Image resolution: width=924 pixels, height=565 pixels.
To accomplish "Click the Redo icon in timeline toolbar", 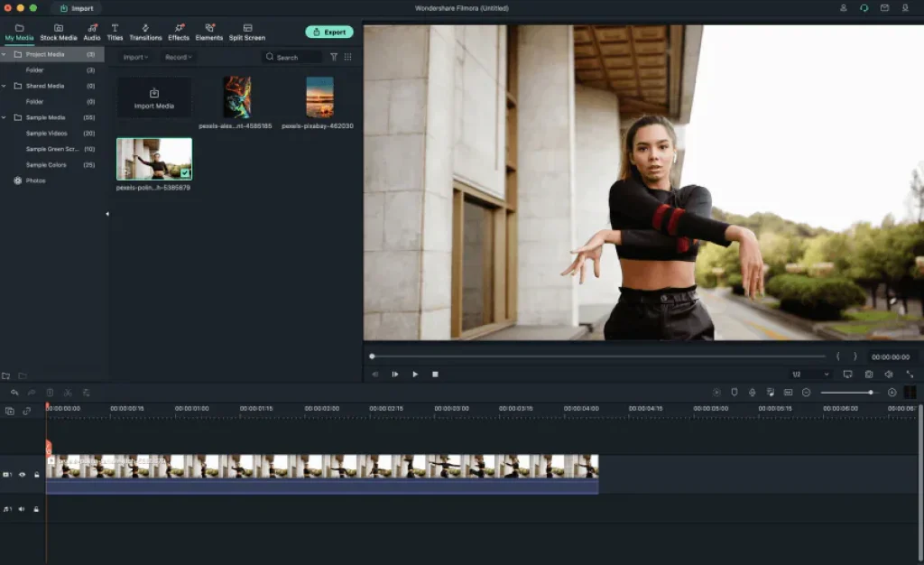I will coord(32,393).
